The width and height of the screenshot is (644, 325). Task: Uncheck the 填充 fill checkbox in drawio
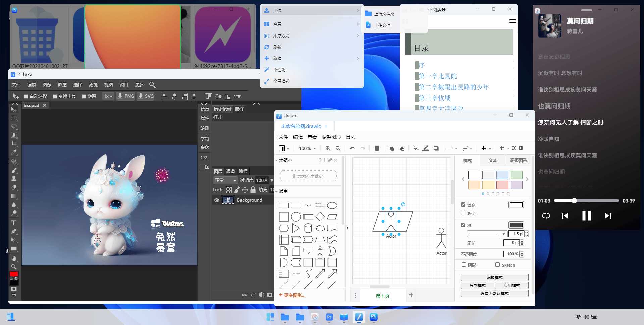pos(463,205)
